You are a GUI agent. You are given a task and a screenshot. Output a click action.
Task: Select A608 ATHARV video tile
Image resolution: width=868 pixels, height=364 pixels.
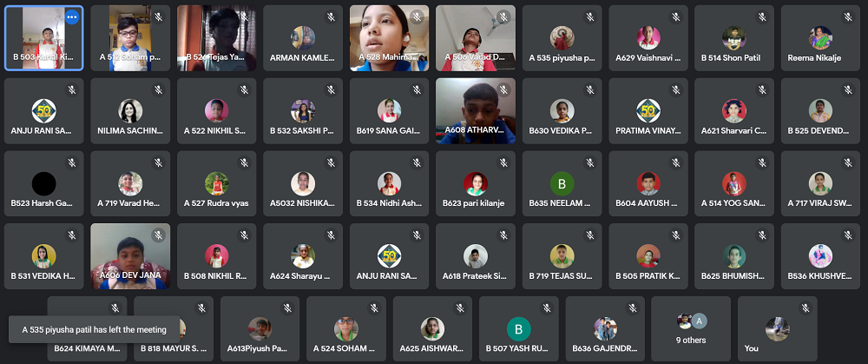[476, 111]
